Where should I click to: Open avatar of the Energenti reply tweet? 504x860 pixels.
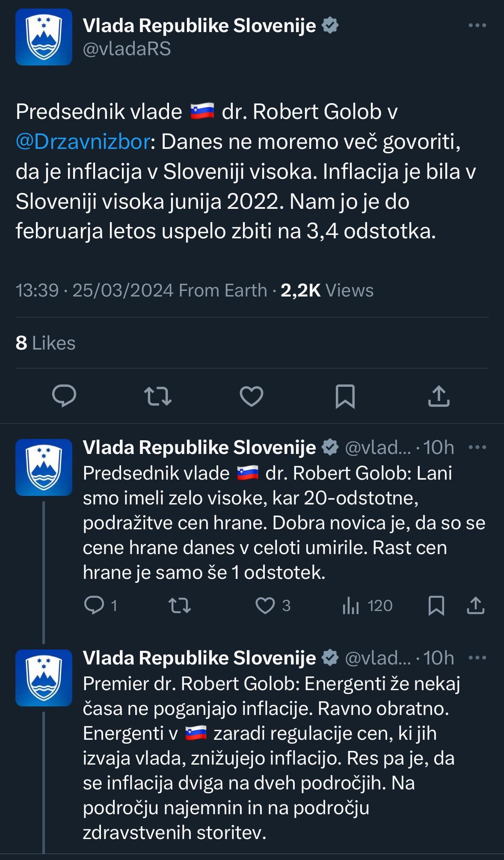point(44,678)
